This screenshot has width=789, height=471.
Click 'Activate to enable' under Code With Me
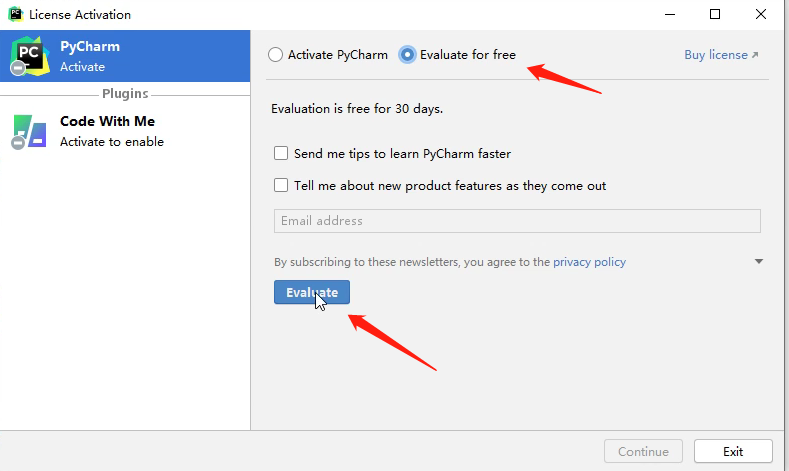112,142
